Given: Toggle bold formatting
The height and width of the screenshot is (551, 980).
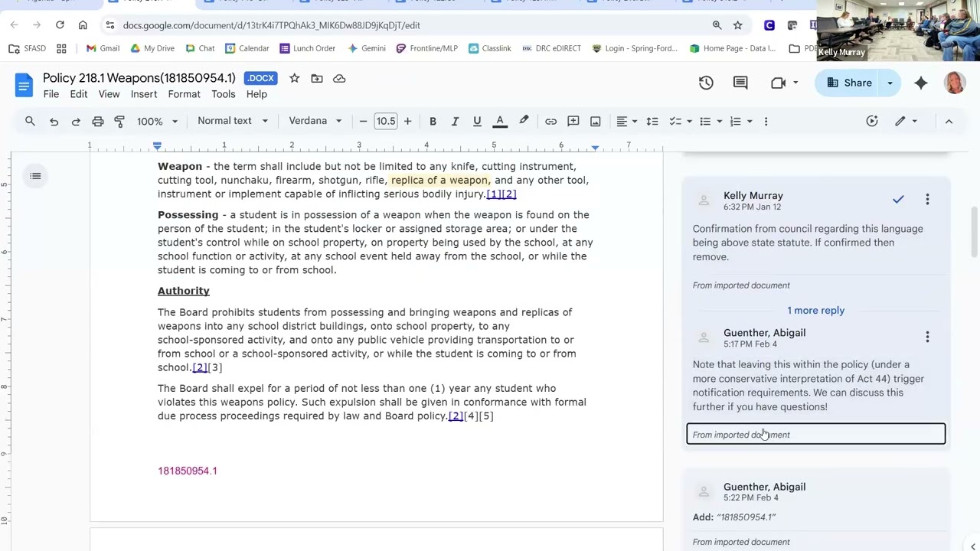Looking at the screenshot, I should 433,121.
